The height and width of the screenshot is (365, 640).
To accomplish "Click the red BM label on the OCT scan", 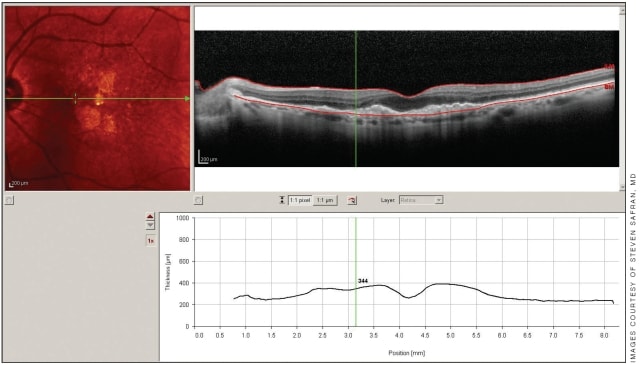I will coord(609,87).
